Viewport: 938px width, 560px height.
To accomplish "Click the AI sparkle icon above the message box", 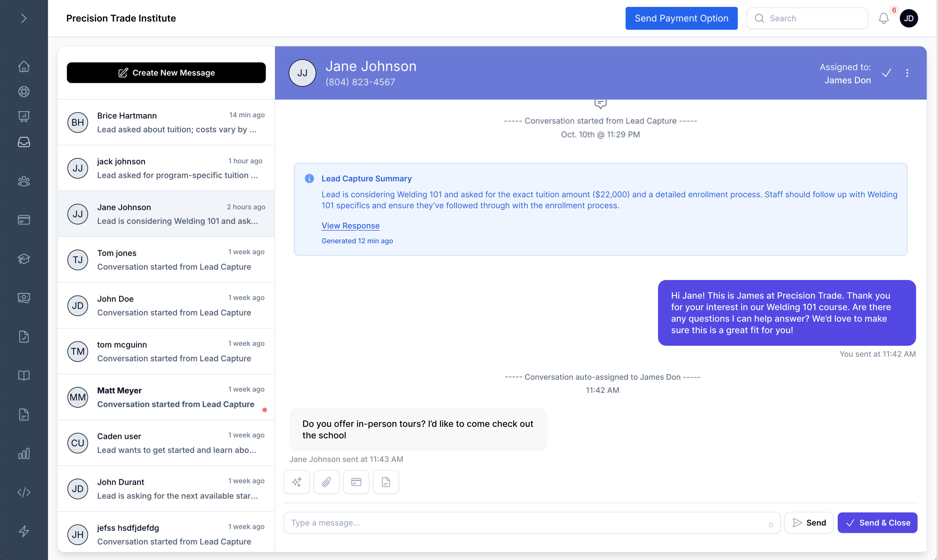I will [x=297, y=482].
